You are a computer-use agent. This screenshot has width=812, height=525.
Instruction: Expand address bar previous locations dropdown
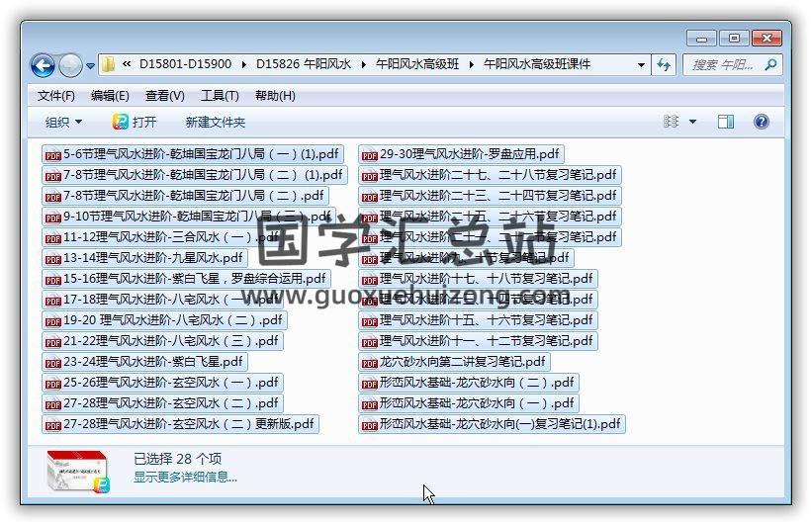click(x=641, y=64)
